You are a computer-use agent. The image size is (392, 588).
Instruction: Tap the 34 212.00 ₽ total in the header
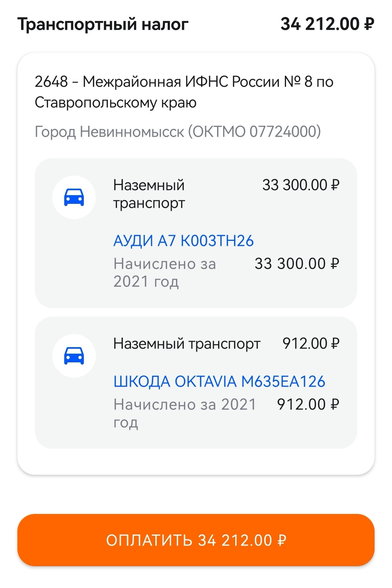click(x=327, y=24)
